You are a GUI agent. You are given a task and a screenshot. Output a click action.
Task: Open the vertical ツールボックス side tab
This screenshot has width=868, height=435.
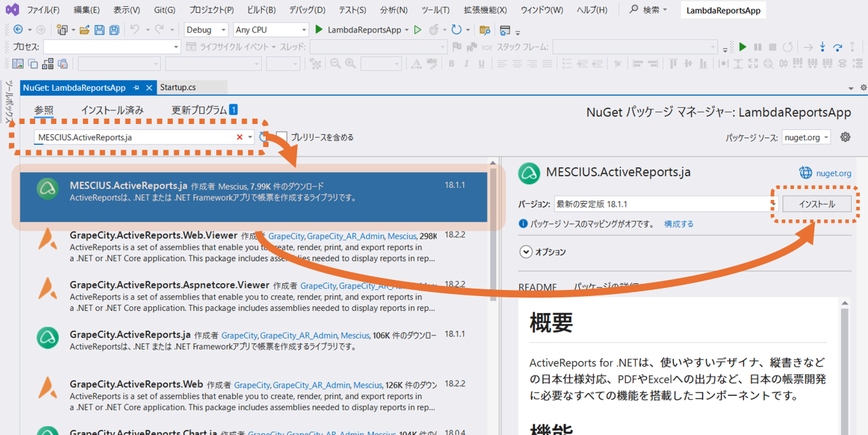point(9,103)
